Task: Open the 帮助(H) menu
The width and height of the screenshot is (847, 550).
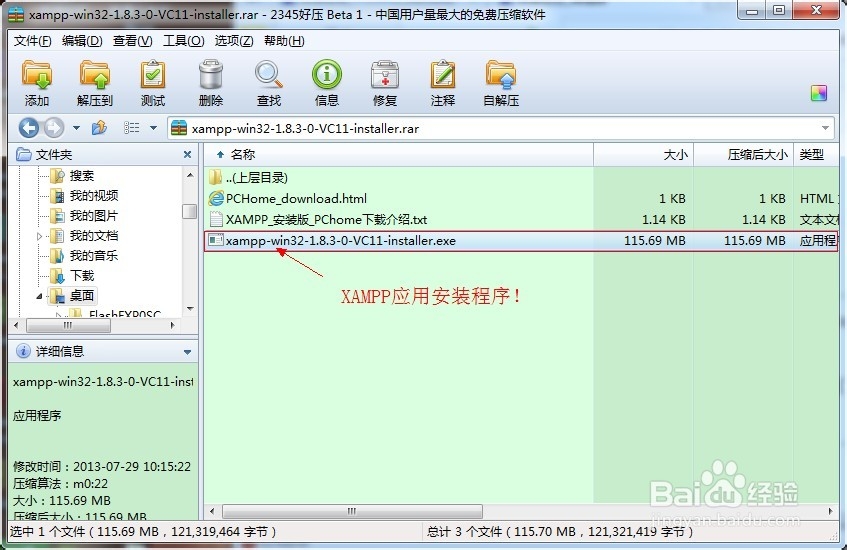Action: (284, 41)
